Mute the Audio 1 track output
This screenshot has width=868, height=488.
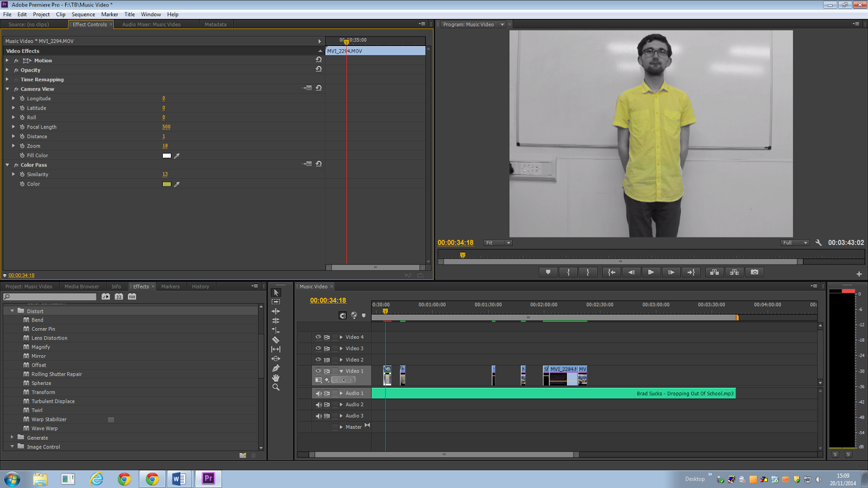pyautogui.click(x=318, y=393)
